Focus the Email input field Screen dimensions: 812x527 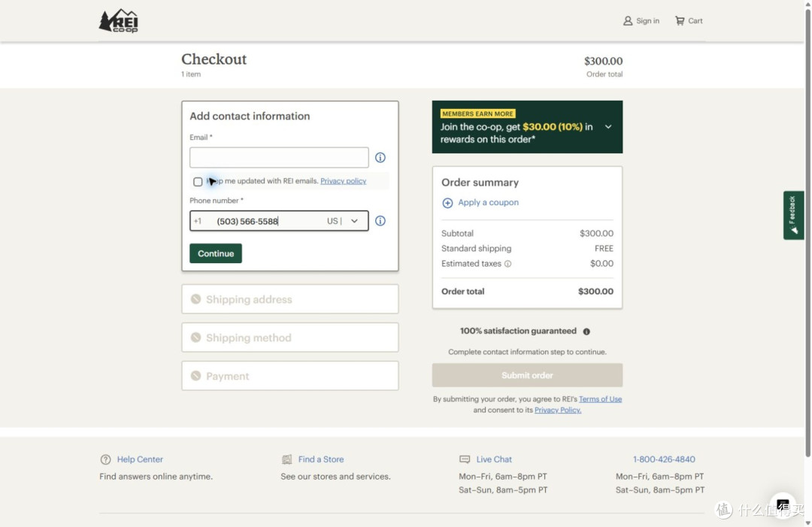(279, 157)
